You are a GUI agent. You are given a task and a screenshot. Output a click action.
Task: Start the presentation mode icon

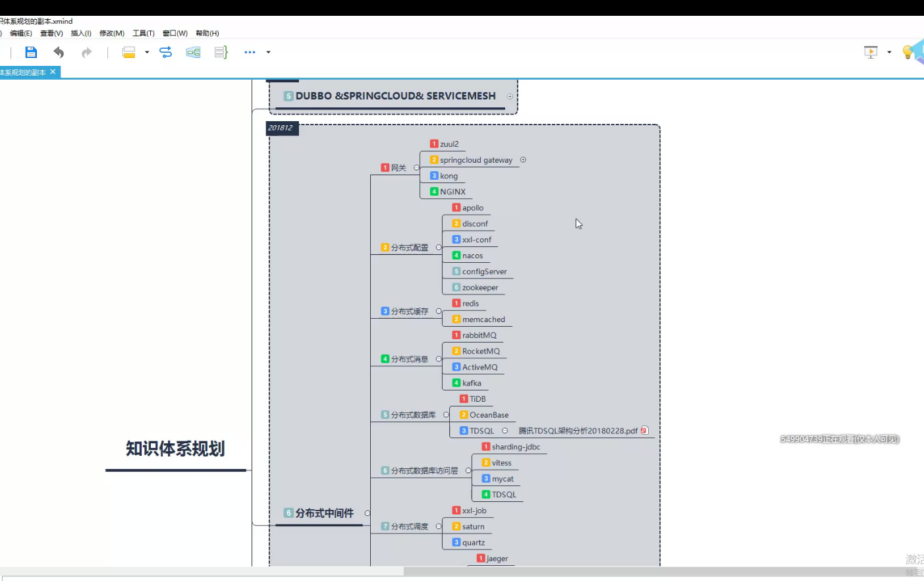click(x=871, y=53)
